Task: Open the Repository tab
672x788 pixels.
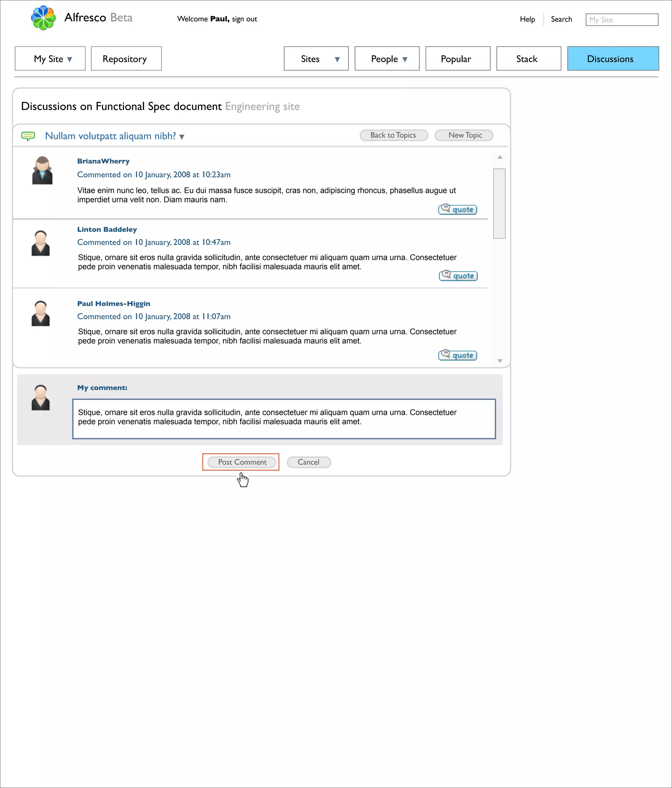Action: click(126, 58)
